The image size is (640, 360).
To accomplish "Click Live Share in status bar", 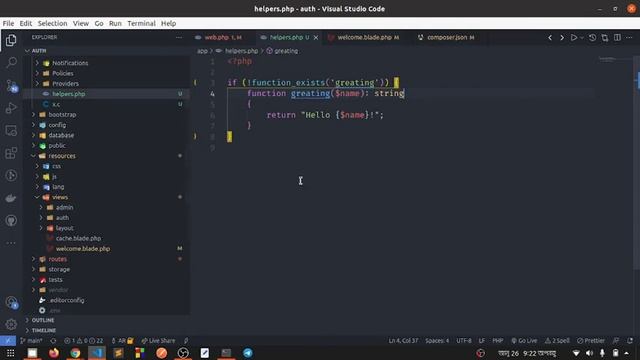I will coord(158,340).
